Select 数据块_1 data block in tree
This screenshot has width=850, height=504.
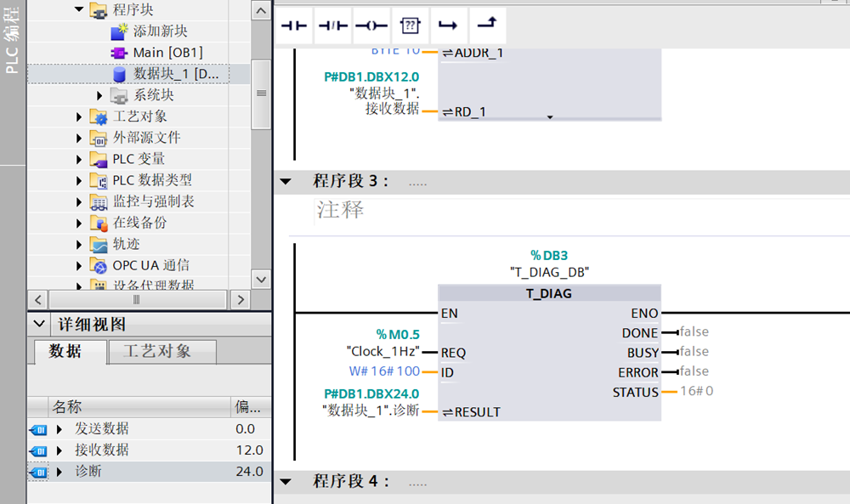pos(176,74)
